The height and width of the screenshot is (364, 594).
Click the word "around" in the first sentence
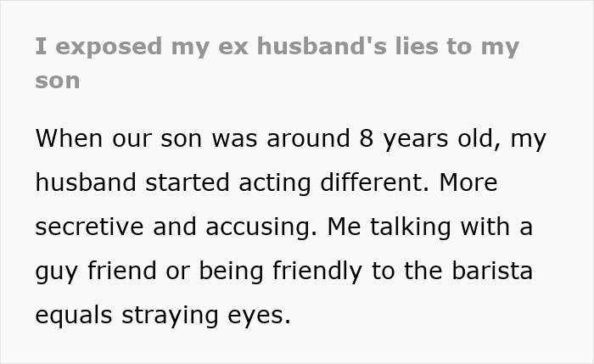click(308, 138)
